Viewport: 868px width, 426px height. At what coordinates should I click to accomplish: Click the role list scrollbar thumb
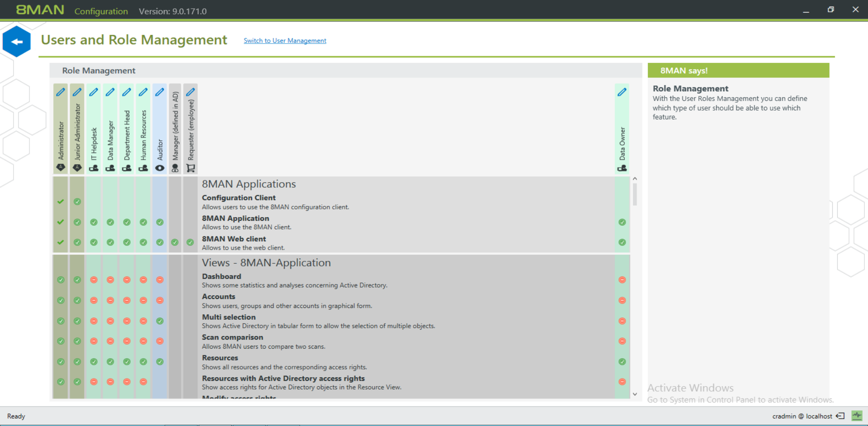point(635,194)
